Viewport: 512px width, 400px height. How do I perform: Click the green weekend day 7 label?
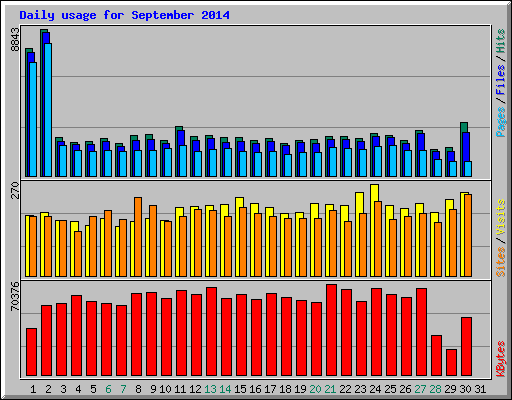click(123, 389)
